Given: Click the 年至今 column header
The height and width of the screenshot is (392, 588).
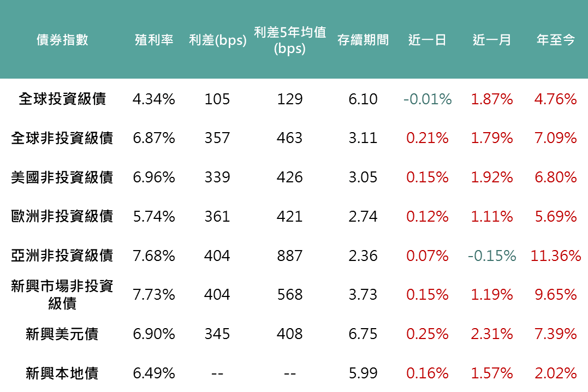Looking at the screenshot, I should tap(556, 40).
